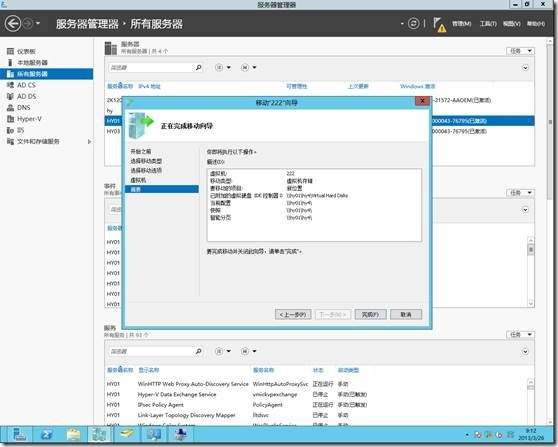
Task: Select the highlighted 摘要 wizard step
Action: [x=162, y=189]
